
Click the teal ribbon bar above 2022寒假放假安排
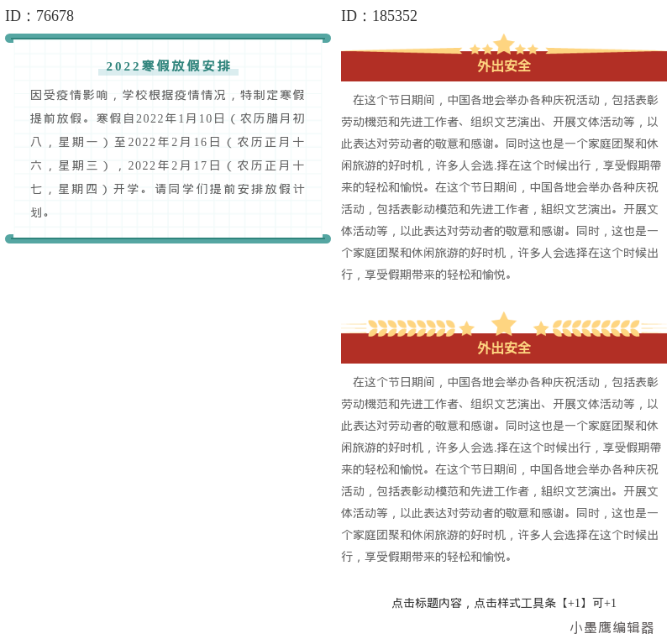click(168, 37)
